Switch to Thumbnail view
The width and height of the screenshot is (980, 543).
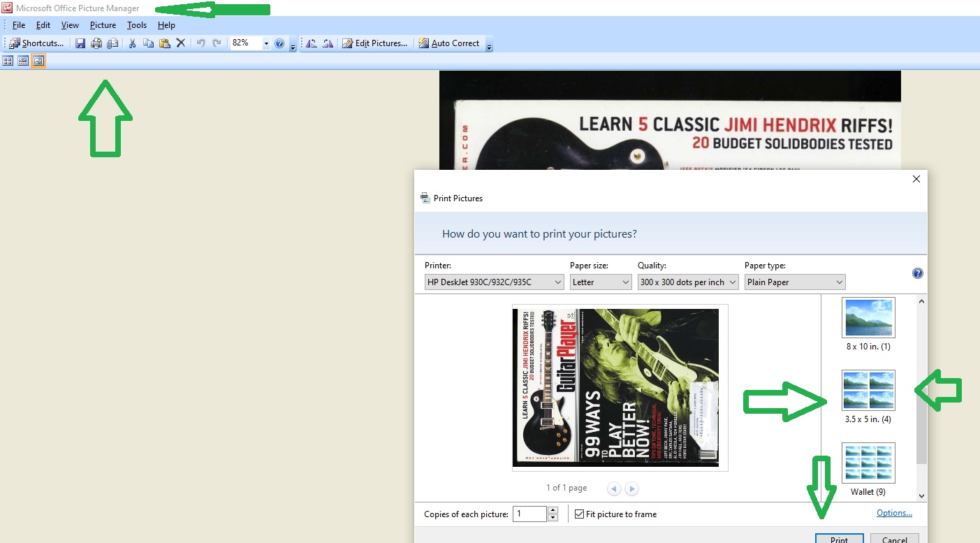coord(8,61)
